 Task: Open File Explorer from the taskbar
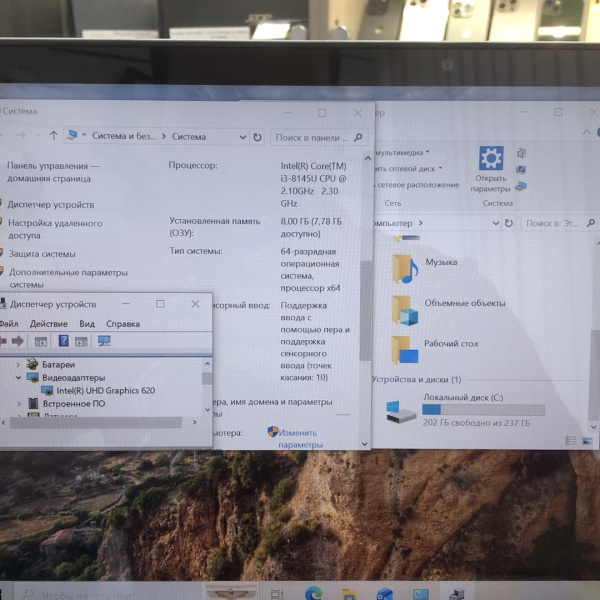coord(349,594)
